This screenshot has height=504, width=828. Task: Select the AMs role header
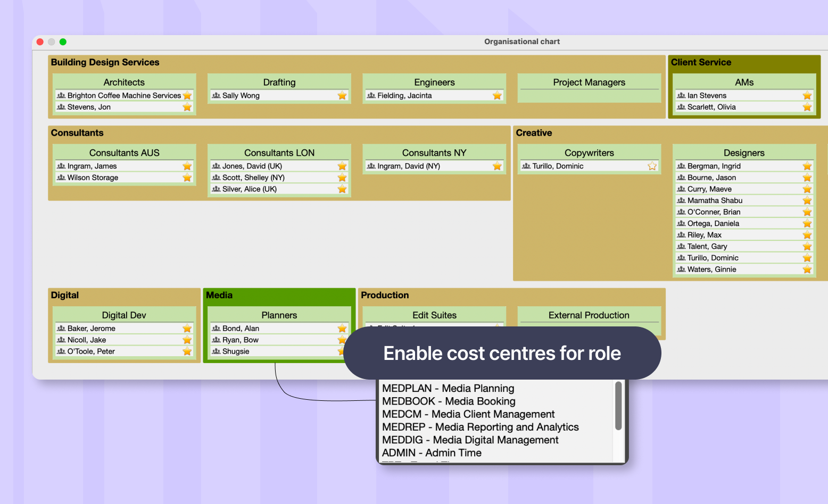(x=744, y=82)
